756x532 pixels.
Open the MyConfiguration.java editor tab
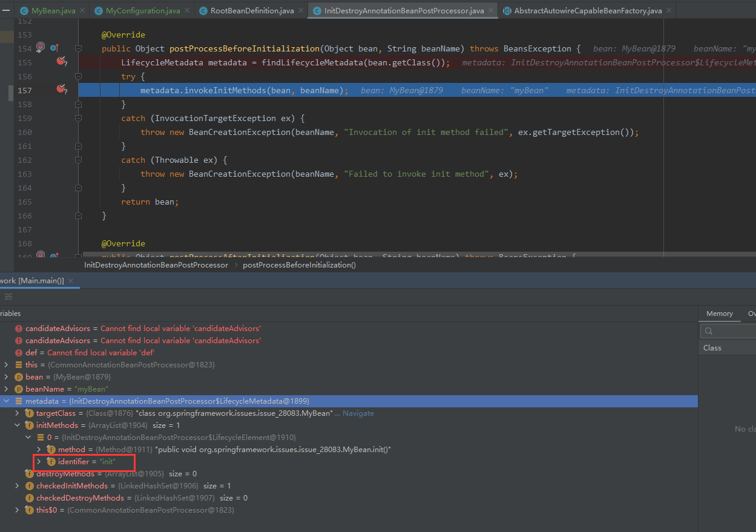tap(143, 11)
